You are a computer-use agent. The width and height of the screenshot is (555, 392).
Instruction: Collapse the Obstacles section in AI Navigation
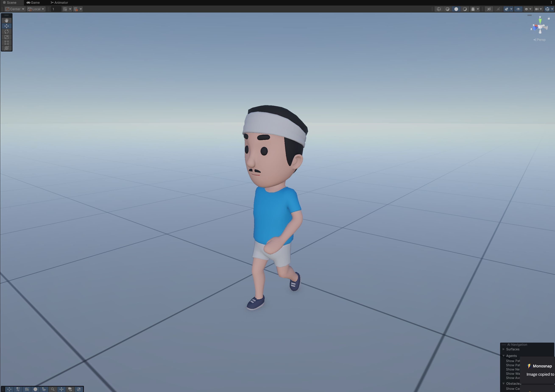503,384
